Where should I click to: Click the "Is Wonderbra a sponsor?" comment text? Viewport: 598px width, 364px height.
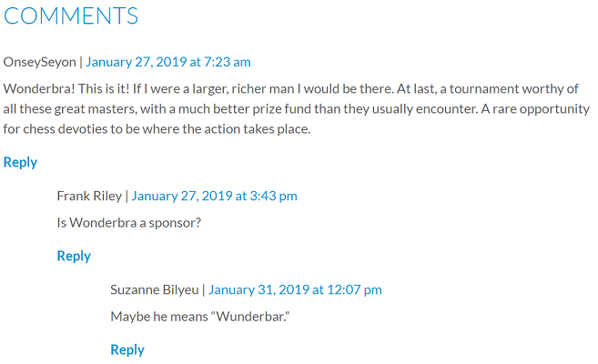coord(128,222)
